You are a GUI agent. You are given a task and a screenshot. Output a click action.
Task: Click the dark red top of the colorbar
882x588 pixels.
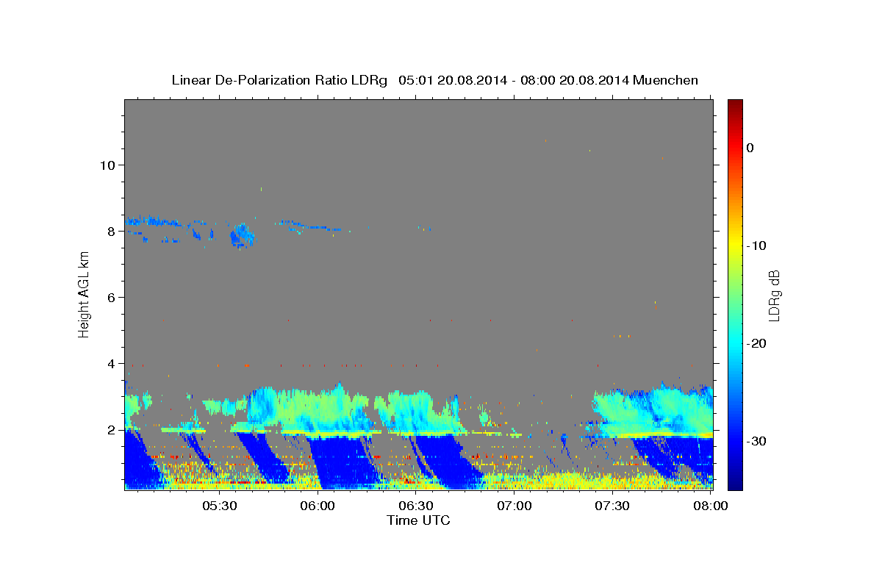coord(734,107)
